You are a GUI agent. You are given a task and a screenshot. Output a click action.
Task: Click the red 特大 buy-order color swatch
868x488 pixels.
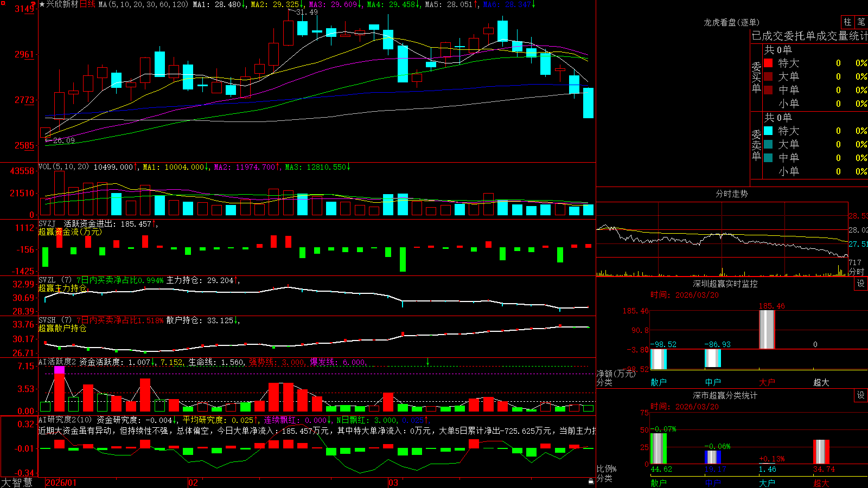point(768,63)
